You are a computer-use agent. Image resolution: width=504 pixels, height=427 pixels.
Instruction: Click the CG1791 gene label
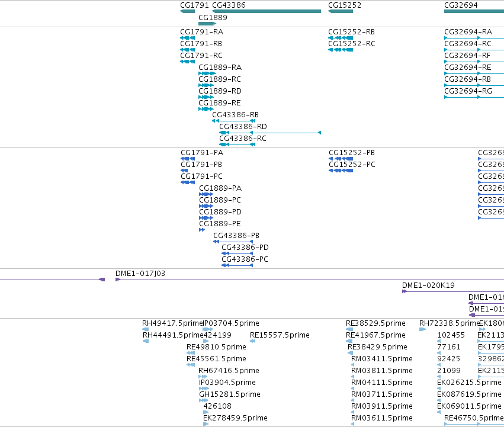click(x=194, y=5)
